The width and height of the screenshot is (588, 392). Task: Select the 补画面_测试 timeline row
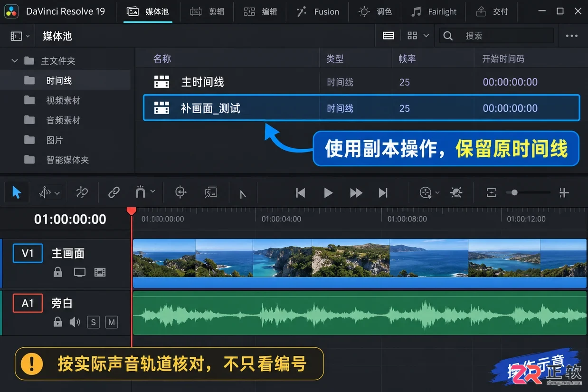coord(361,108)
